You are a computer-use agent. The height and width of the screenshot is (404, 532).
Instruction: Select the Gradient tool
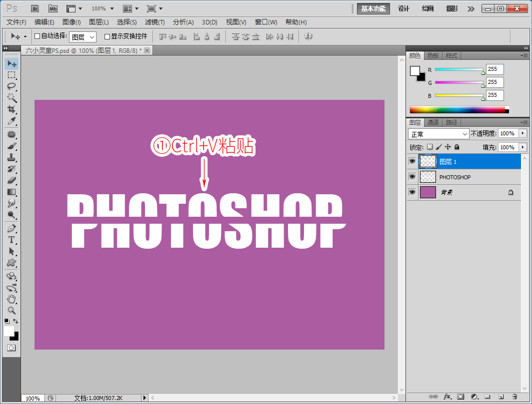(11, 192)
